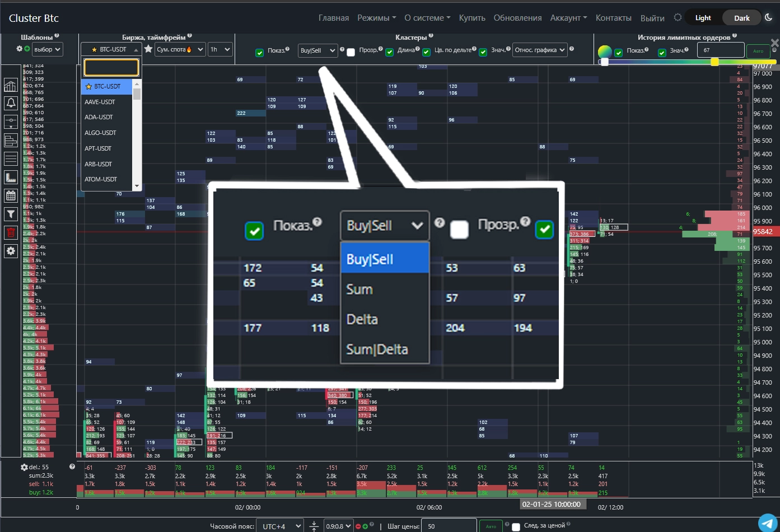Click the funnel filter icon
The width and height of the screenshot is (780, 532).
11,214
